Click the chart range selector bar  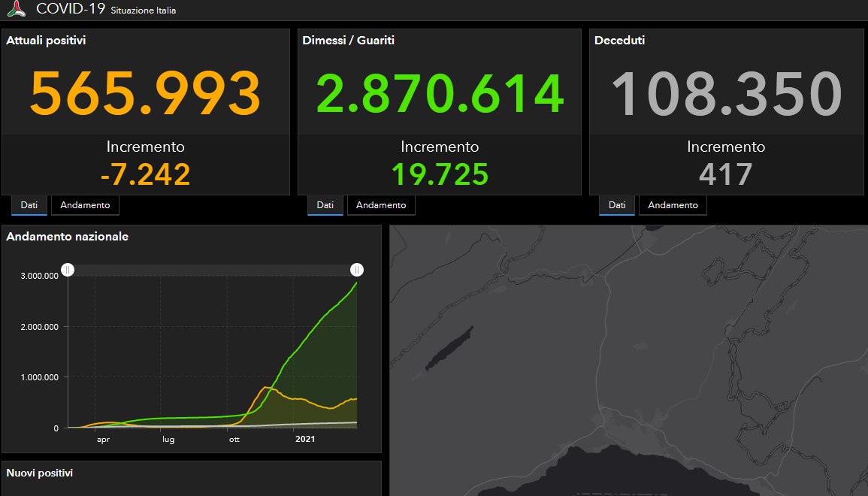tap(212, 270)
